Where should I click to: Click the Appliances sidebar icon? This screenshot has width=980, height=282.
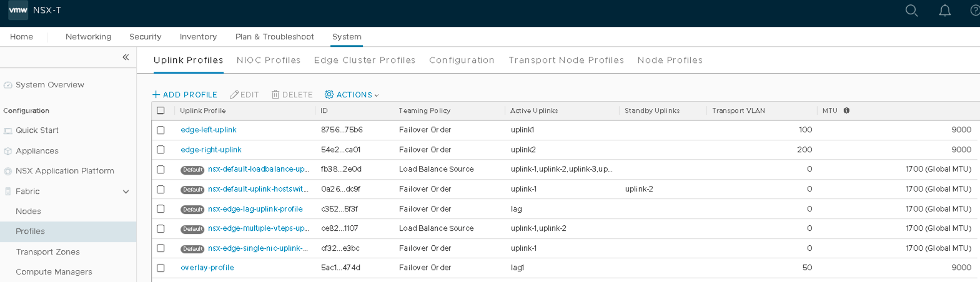8,151
